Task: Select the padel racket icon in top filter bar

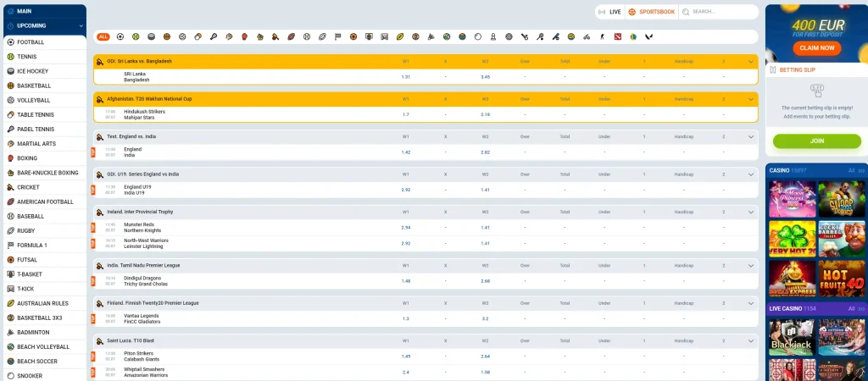Action: click(x=213, y=36)
